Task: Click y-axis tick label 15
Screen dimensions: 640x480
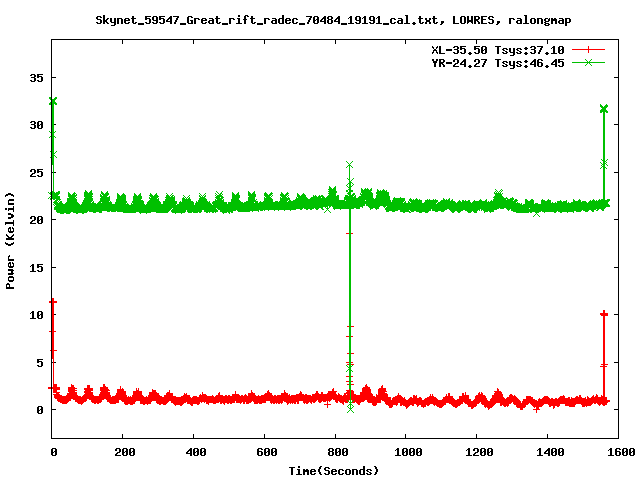Action: click(36, 267)
